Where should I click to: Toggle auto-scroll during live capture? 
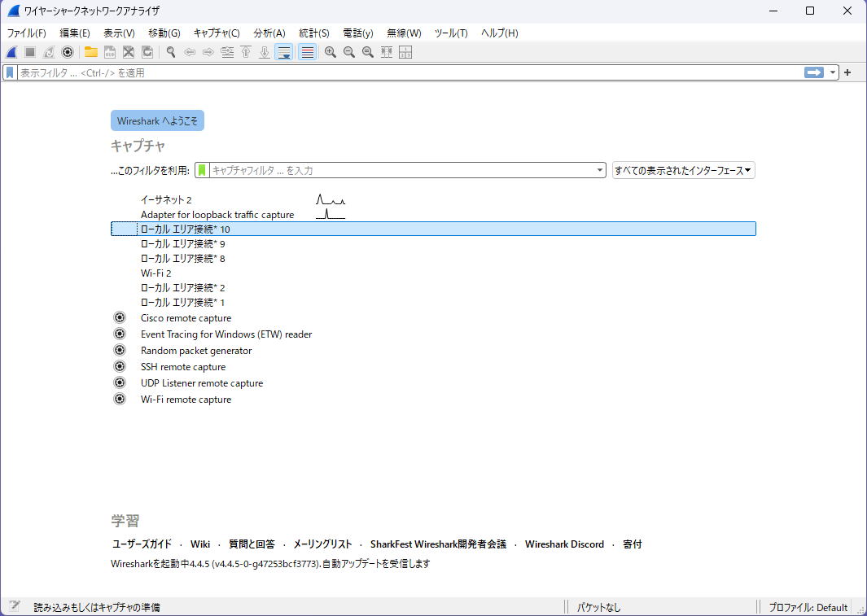pos(283,52)
